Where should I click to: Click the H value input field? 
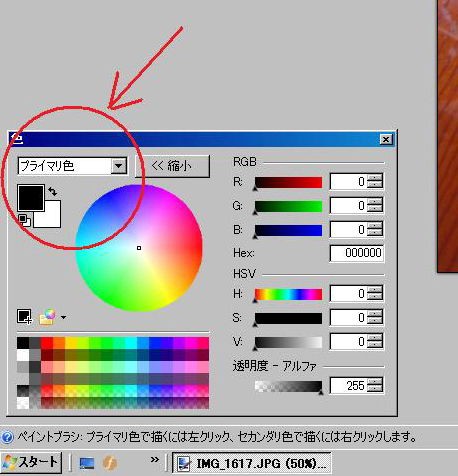click(348, 294)
